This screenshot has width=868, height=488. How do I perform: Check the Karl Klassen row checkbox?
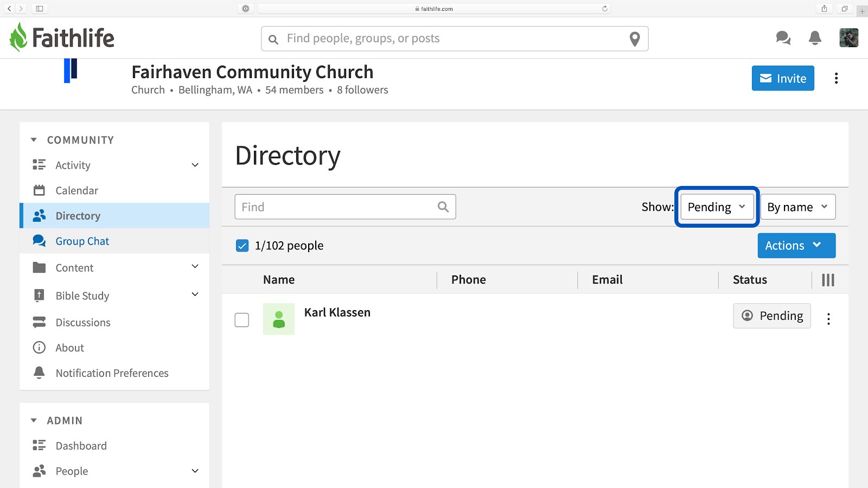(x=242, y=320)
